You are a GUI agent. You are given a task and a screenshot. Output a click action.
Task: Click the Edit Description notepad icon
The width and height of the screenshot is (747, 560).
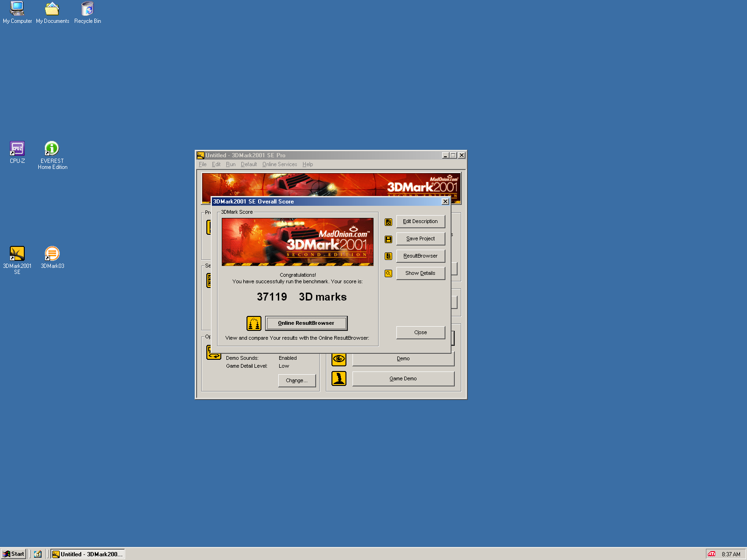[x=388, y=222]
